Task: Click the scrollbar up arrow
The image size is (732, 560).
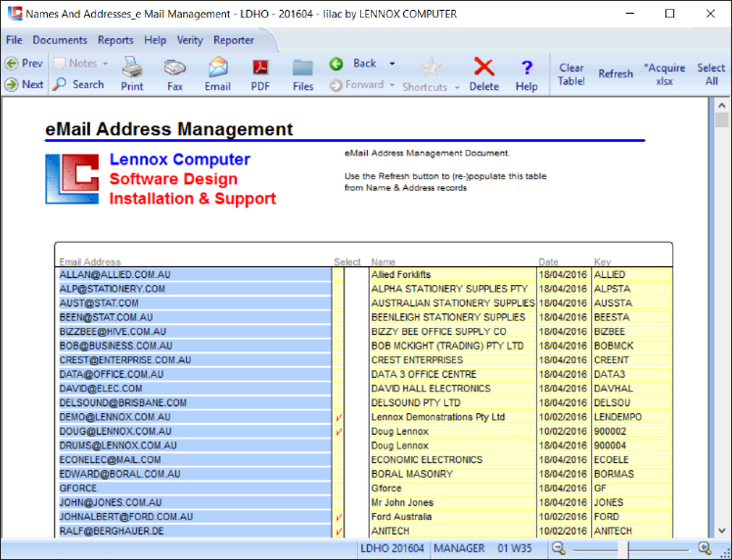Action: 722,106
